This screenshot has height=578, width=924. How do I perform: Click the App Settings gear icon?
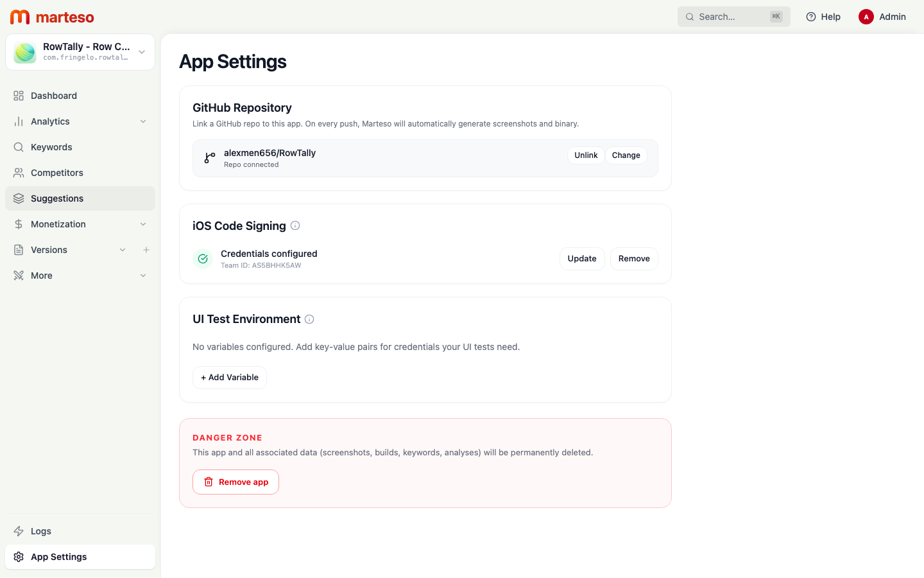[x=19, y=557]
